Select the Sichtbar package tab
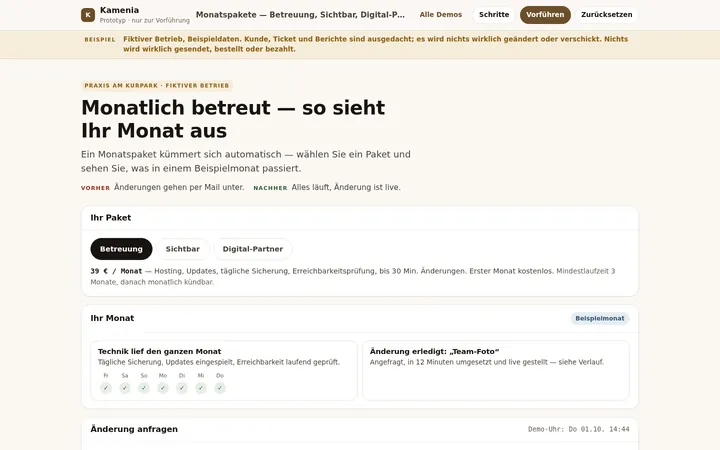 point(183,249)
